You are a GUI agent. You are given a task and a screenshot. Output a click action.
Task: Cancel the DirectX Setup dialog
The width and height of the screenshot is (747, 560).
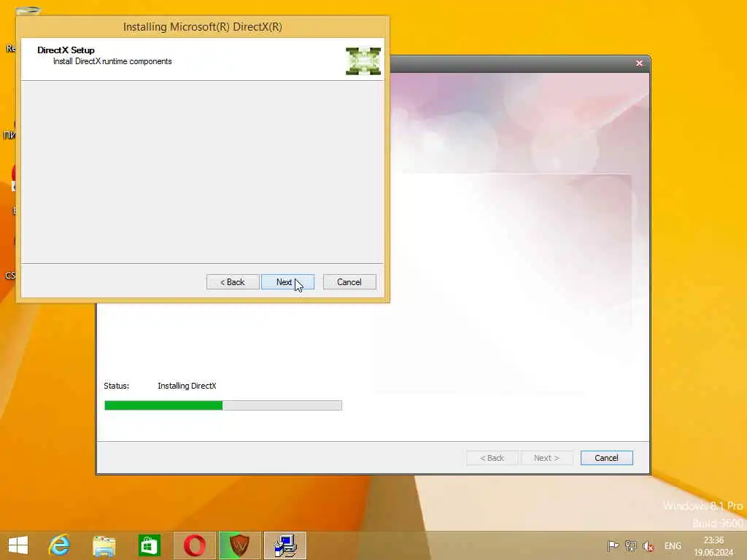(349, 282)
